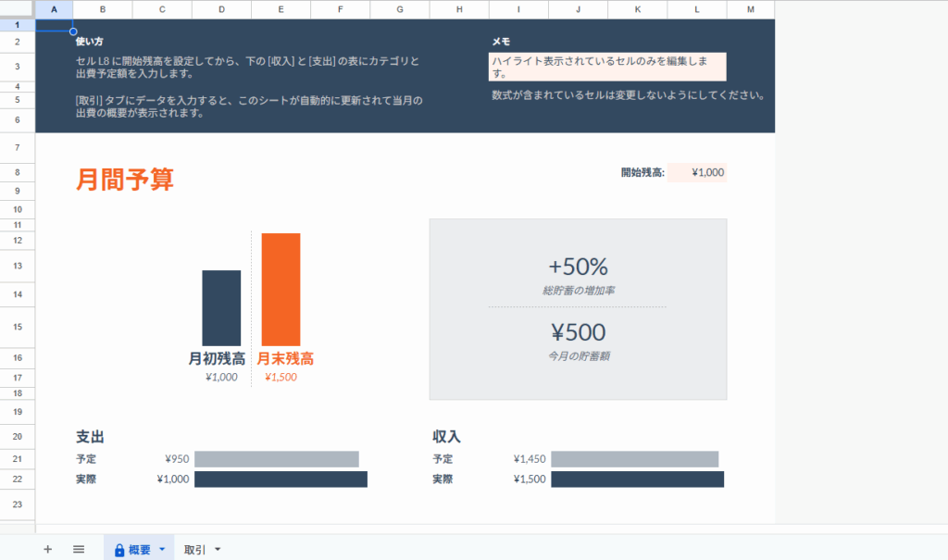
Task: Click the highlighted memo cell about ハイライト表示
Action: click(x=607, y=67)
